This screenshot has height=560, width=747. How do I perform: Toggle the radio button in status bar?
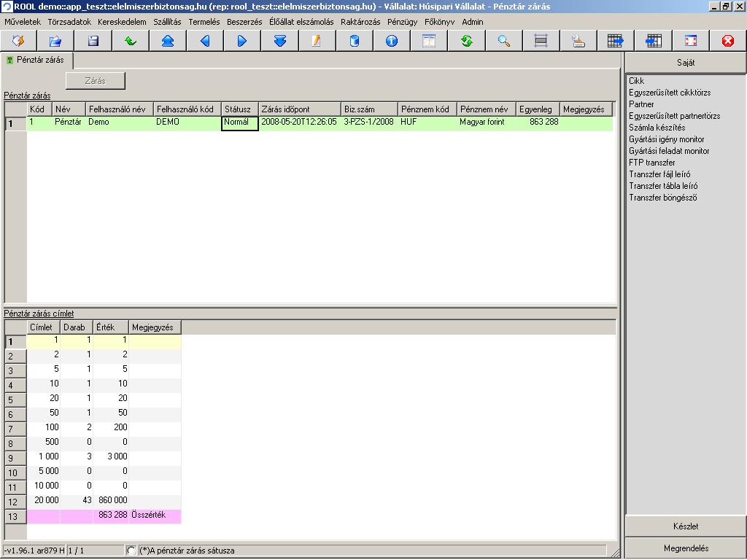coord(131,551)
